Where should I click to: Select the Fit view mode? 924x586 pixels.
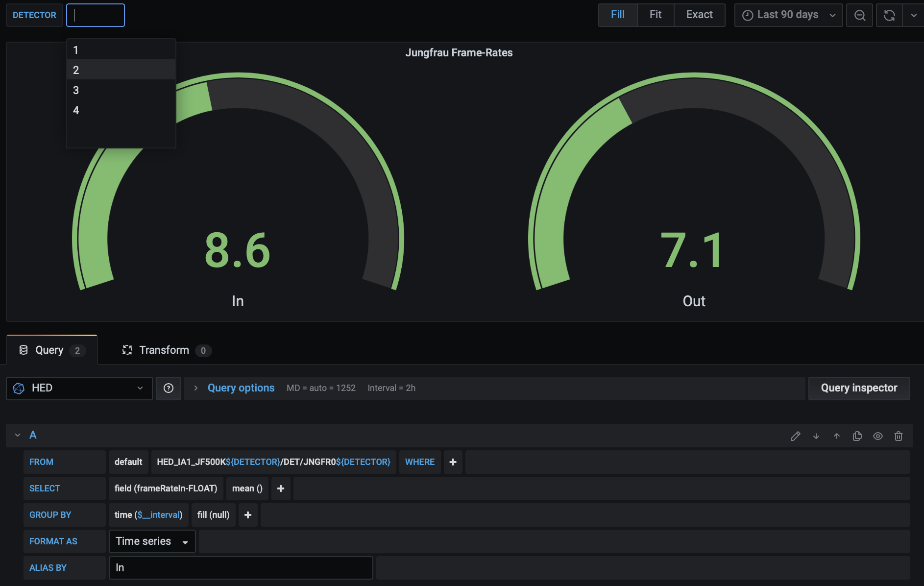[x=656, y=15]
